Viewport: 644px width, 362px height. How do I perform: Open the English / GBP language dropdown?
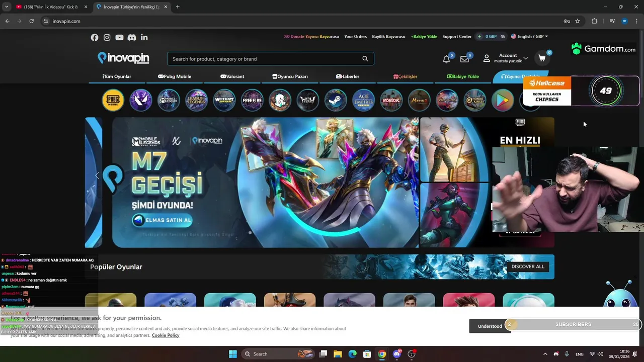(529, 36)
